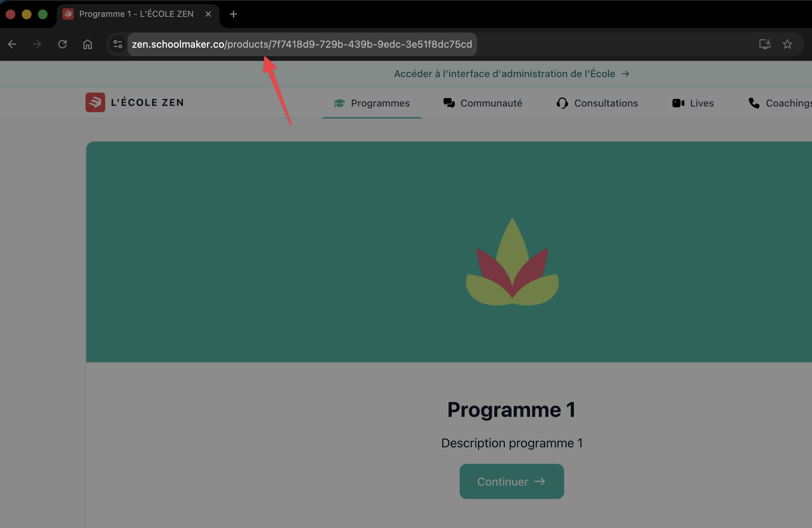Click the browser forward arrow
The image size is (812, 528).
tap(37, 44)
